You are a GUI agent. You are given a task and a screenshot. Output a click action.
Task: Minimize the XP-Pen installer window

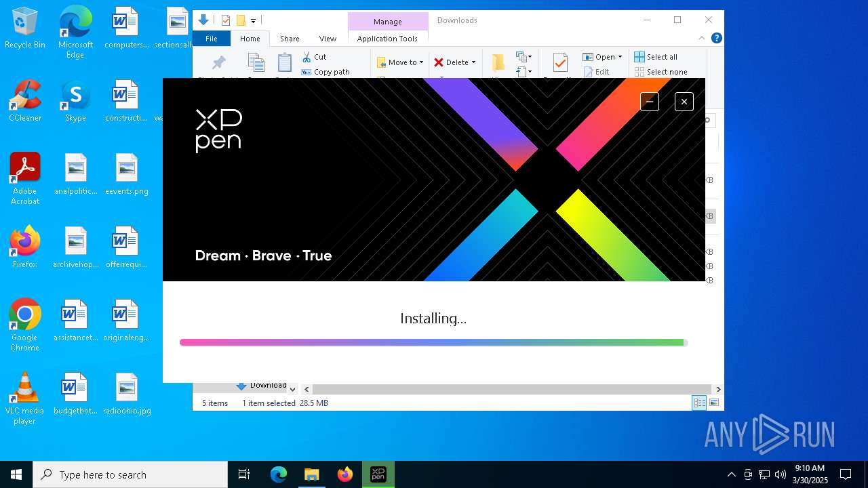click(x=650, y=102)
